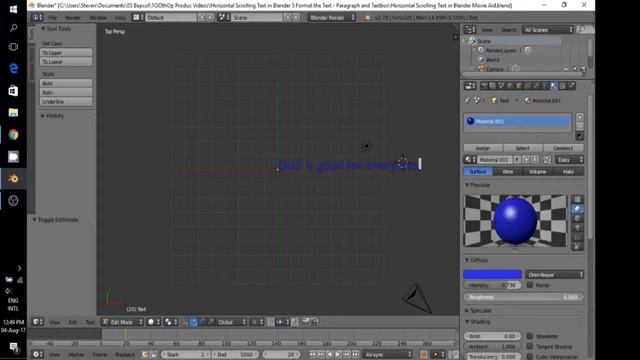Screen dimensions: 640x360
Task: Switch to the Volume material tab
Action: coord(538,172)
